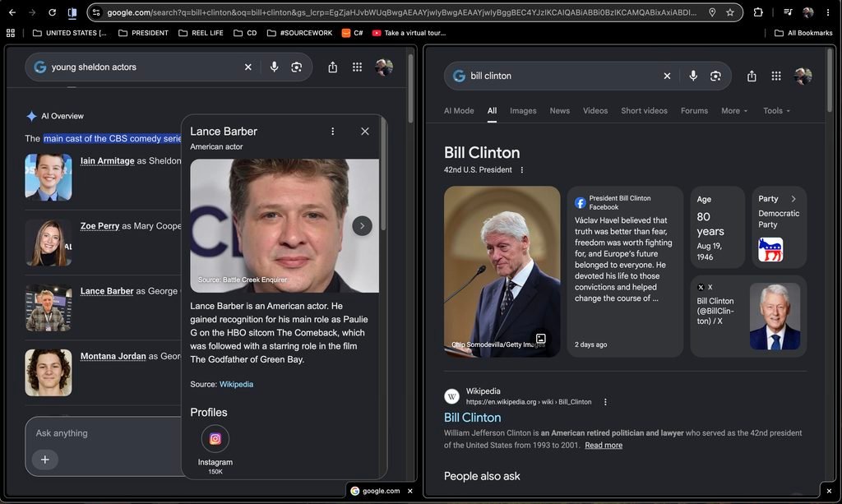This screenshot has width=842, height=504.
Task: Show next Lance Barber photo
Action: [362, 225]
